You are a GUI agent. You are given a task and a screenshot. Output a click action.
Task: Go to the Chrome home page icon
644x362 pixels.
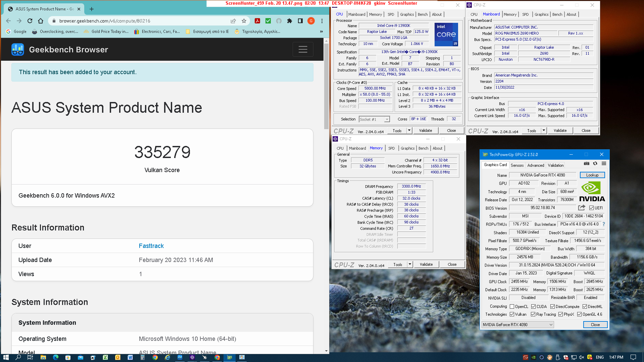pos(41,21)
